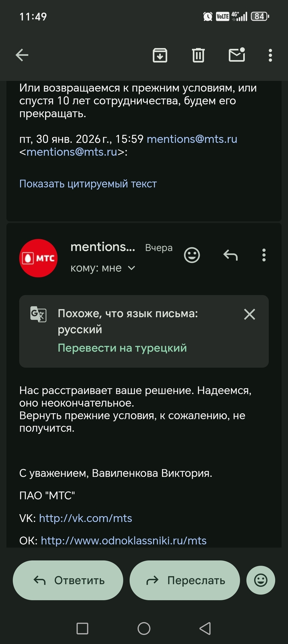Dismiss the translation suggestion banner

click(249, 314)
